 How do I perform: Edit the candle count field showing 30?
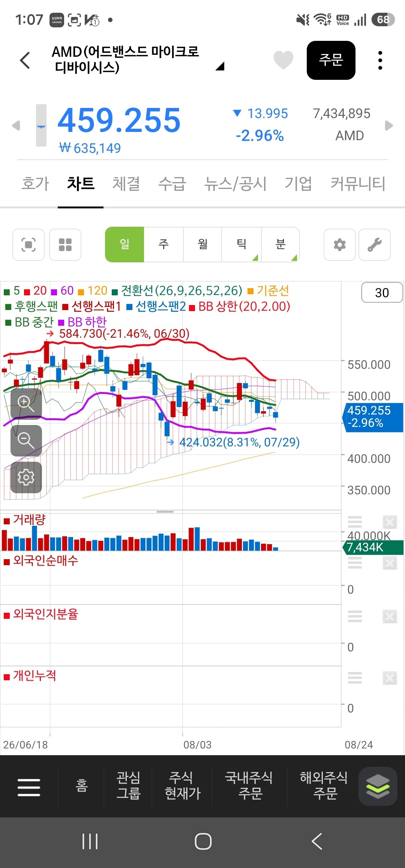pos(382,293)
